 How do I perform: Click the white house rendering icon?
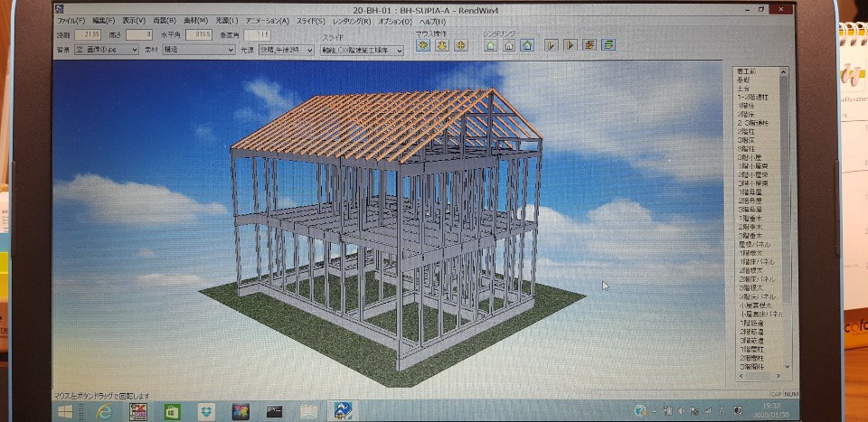point(509,45)
